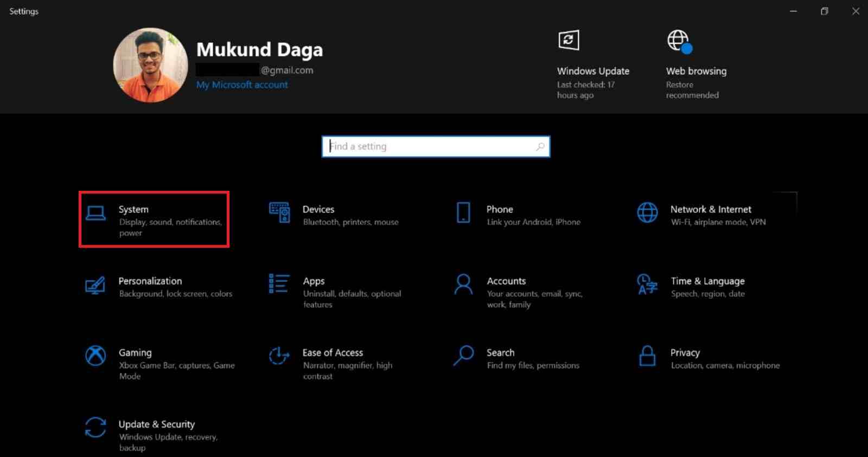Click the magnifier in Find a setting box

[x=540, y=146]
